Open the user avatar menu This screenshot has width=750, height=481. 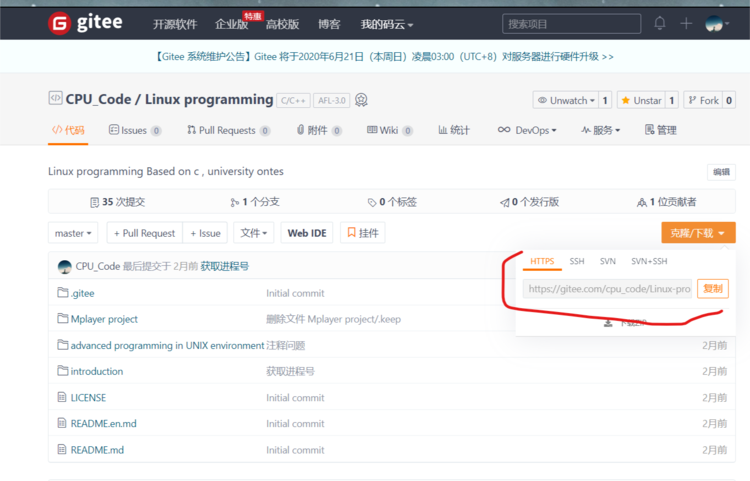[717, 23]
